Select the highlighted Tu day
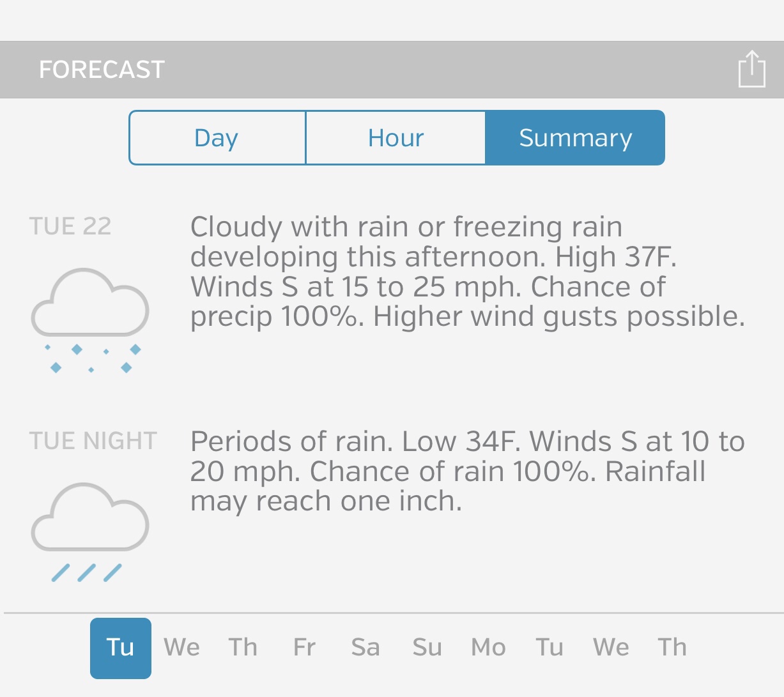The width and height of the screenshot is (784, 697). (x=121, y=648)
